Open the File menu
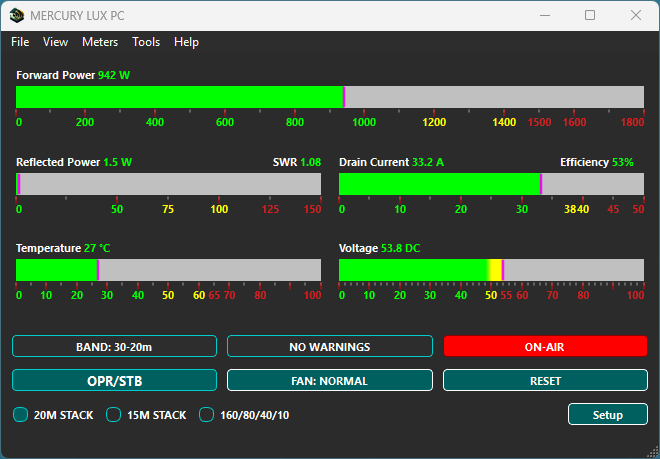This screenshot has height=459, width=660. (20, 42)
